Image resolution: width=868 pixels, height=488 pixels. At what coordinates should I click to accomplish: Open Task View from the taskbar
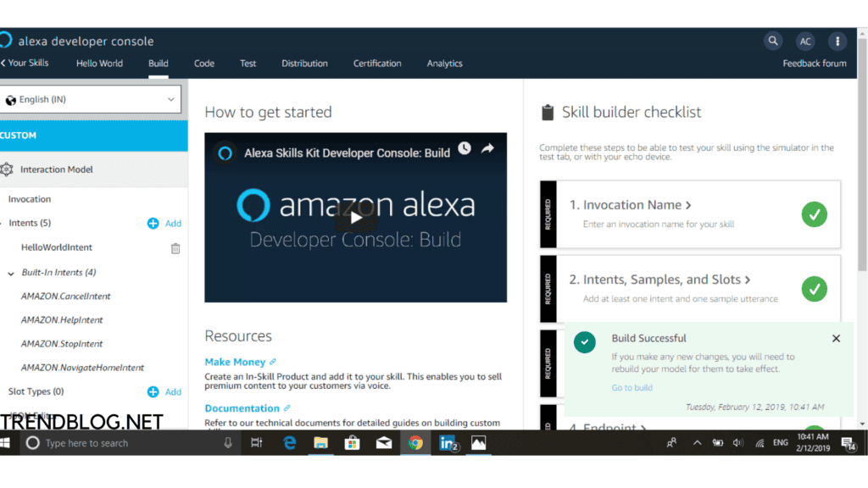(x=256, y=442)
